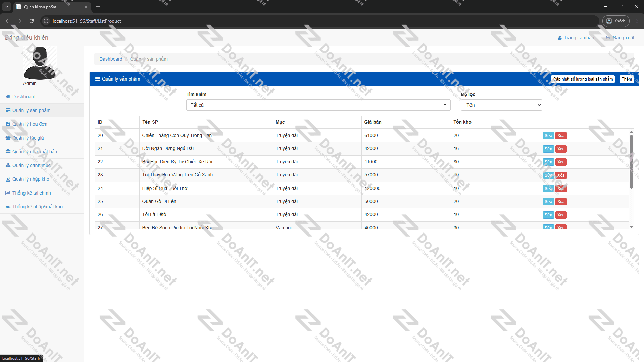Select Quản lý sản phẩm in sidebar
Screen dimensions: 644x362
31,110
